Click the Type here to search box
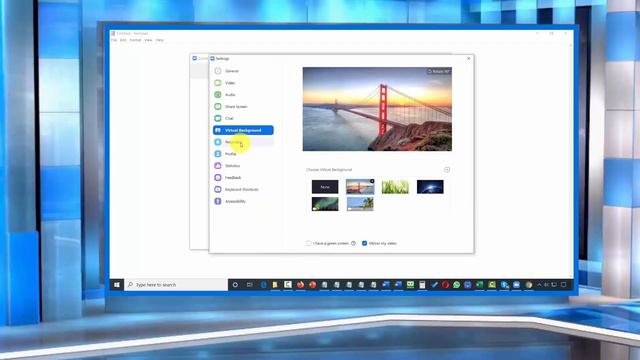Screen dimensions: 640x360 click(176, 285)
